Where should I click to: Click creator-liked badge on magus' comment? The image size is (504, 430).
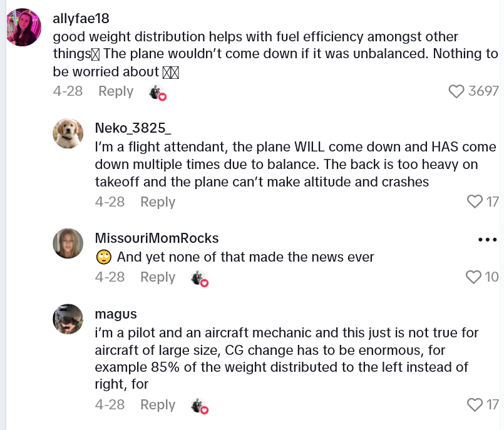(x=199, y=406)
